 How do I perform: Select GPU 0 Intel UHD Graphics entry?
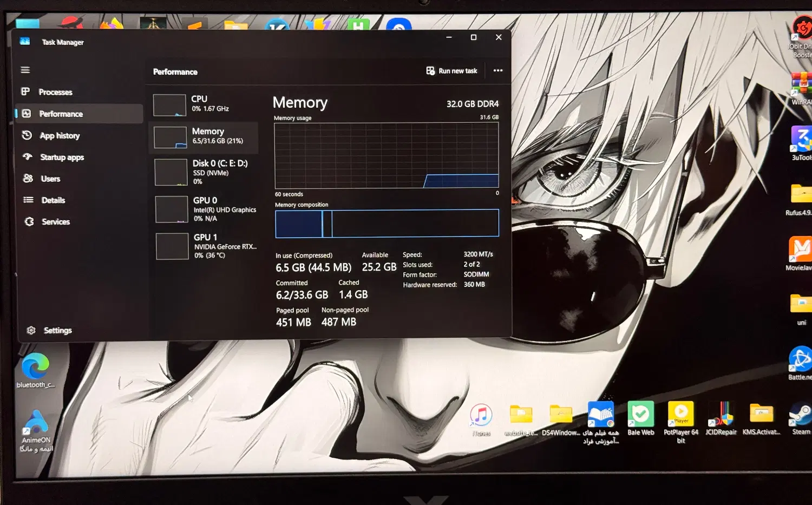[x=205, y=209]
